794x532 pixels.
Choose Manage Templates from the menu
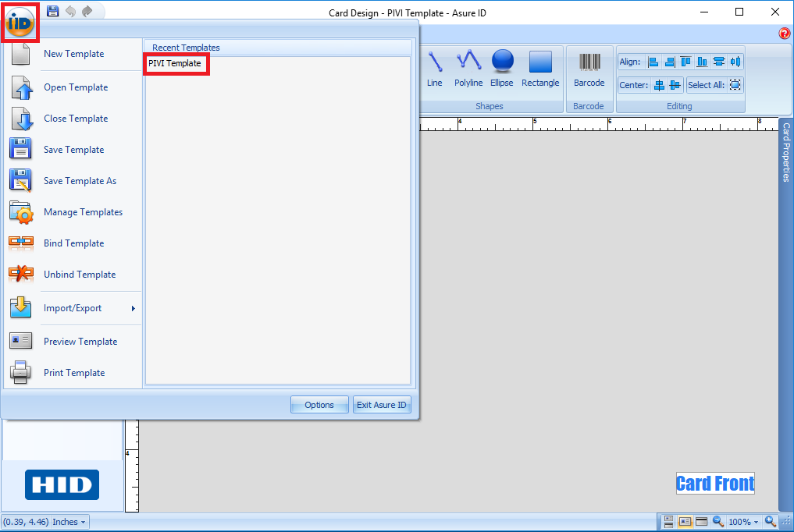pos(74,212)
